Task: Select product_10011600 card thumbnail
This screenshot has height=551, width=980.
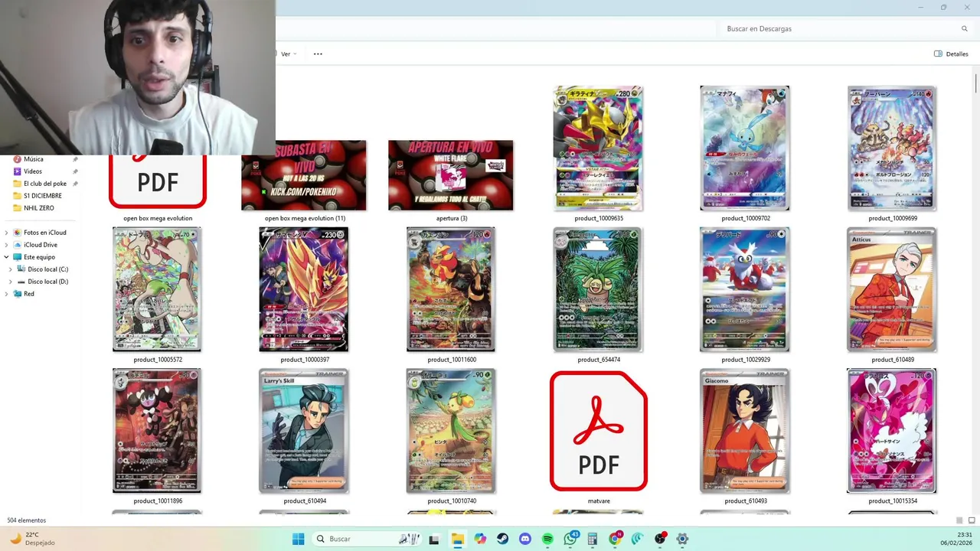Action: [x=451, y=290]
